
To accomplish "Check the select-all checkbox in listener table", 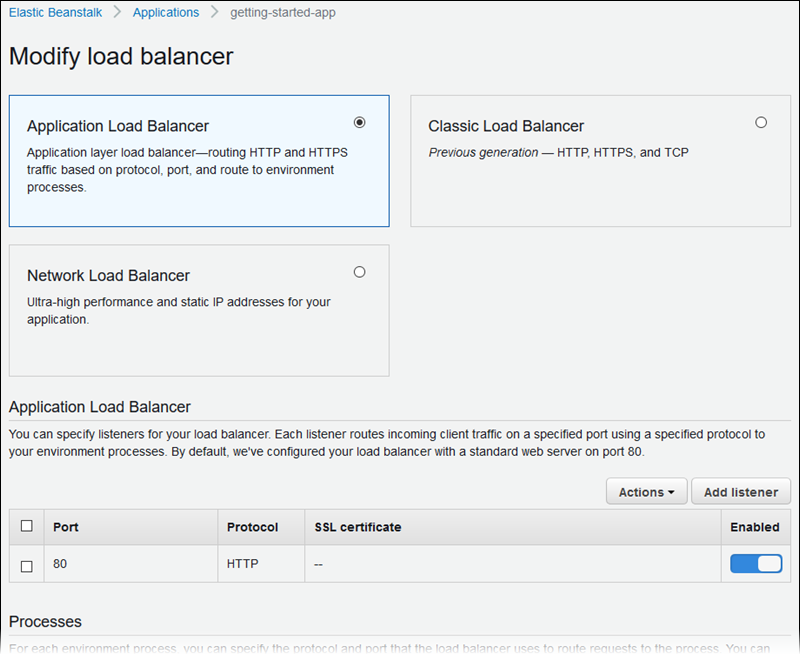I will click(x=26, y=525).
